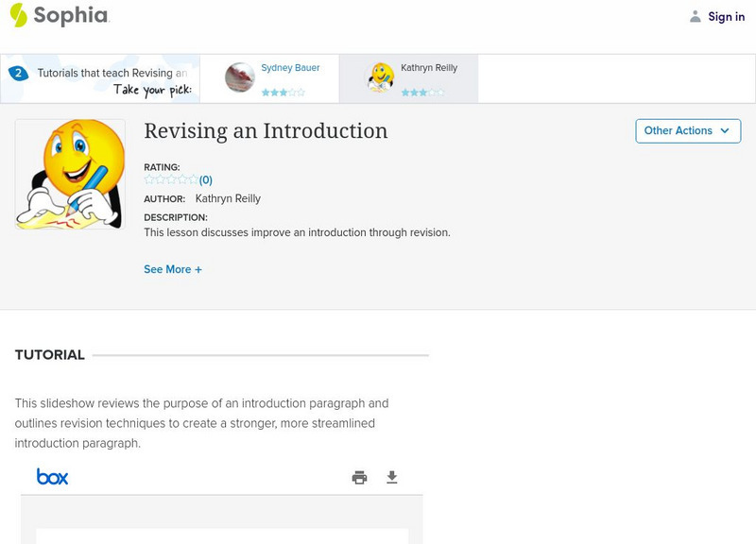Click the empty rating stars under Rating
756x544 pixels.
[171, 179]
